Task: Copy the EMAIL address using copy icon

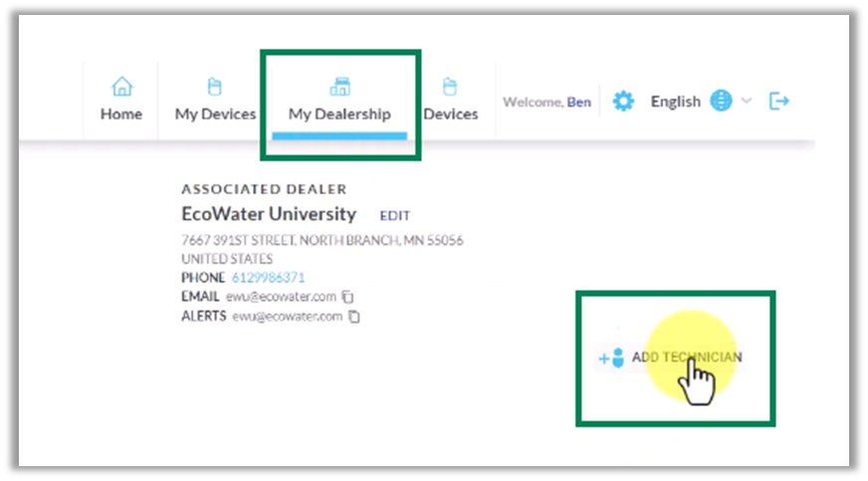Action: pyautogui.click(x=347, y=297)
